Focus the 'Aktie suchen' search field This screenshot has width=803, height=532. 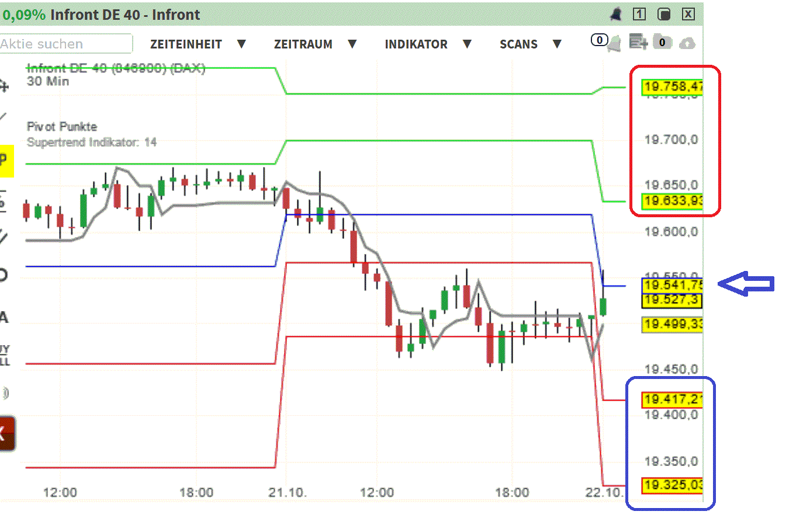tap(65, 44)
